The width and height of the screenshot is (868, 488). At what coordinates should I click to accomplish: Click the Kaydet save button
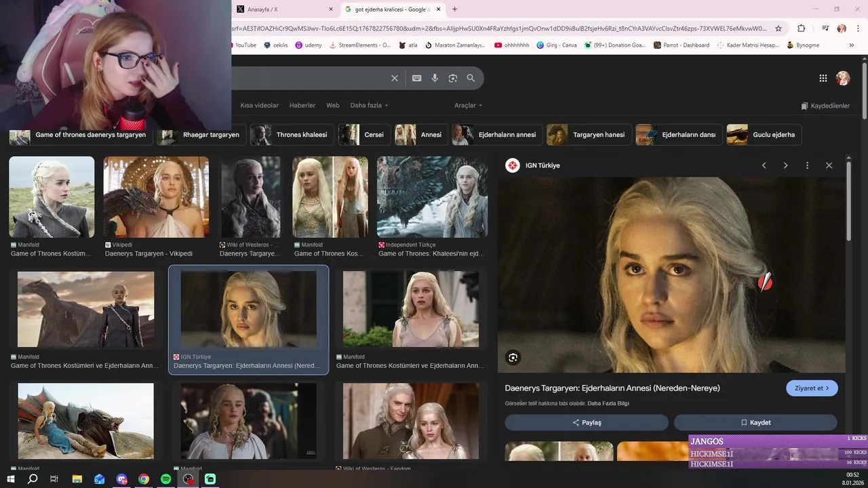click(755, 422)
